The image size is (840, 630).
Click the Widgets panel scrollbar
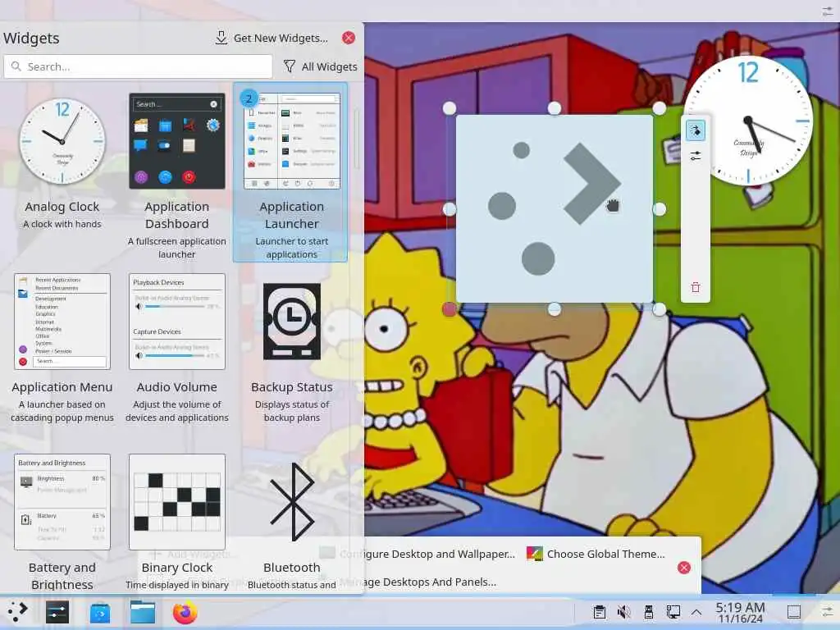click(x=356, y=139)
